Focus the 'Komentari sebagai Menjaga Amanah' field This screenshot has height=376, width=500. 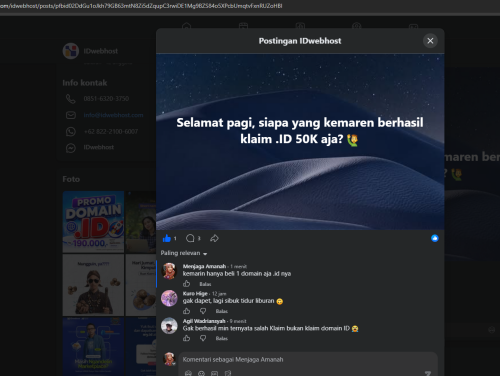pyautogui.click(x=308, y=360)
